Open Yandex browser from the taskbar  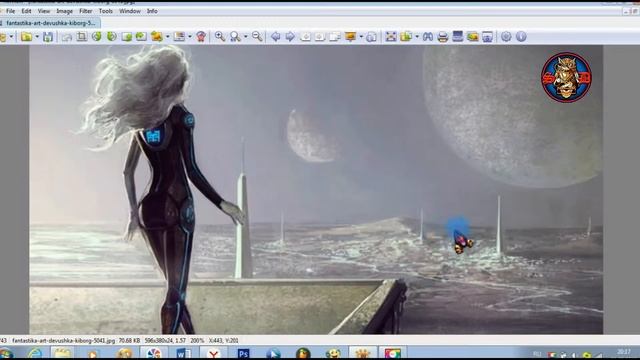click(213, 353)
